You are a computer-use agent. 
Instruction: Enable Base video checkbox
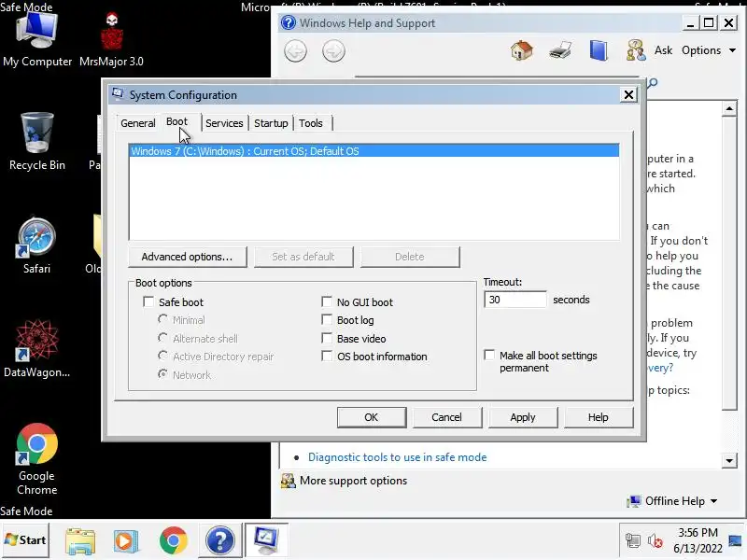pos(327,338)
